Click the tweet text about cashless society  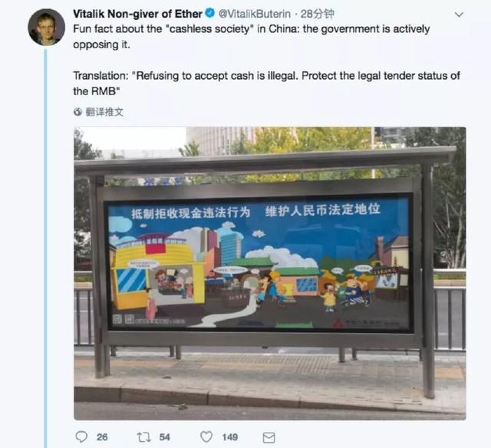(x=251, y=37)
